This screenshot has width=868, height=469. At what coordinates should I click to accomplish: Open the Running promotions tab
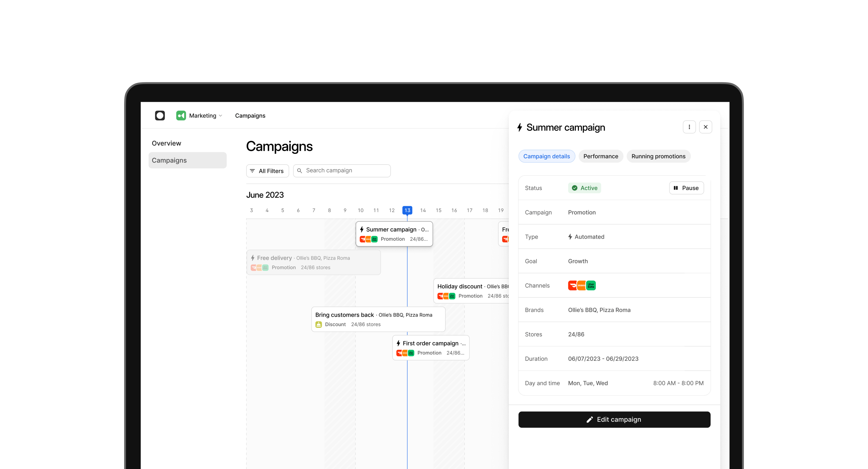[658, 156]
